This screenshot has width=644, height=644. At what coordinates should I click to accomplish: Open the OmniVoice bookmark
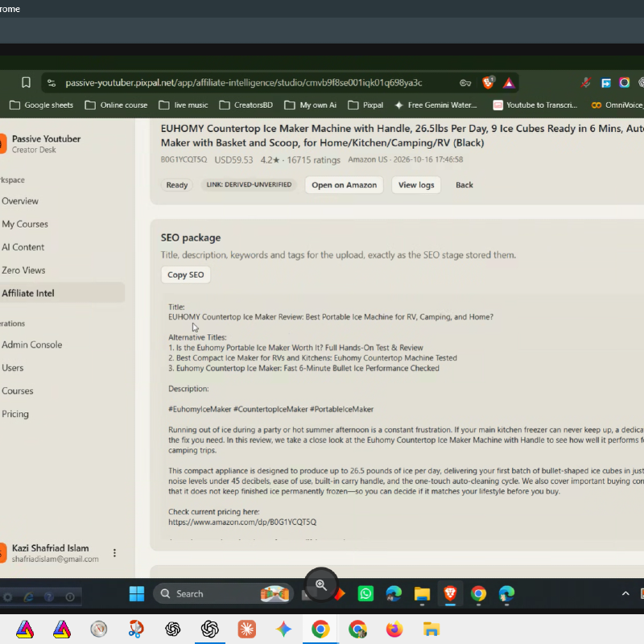point(617,105)
